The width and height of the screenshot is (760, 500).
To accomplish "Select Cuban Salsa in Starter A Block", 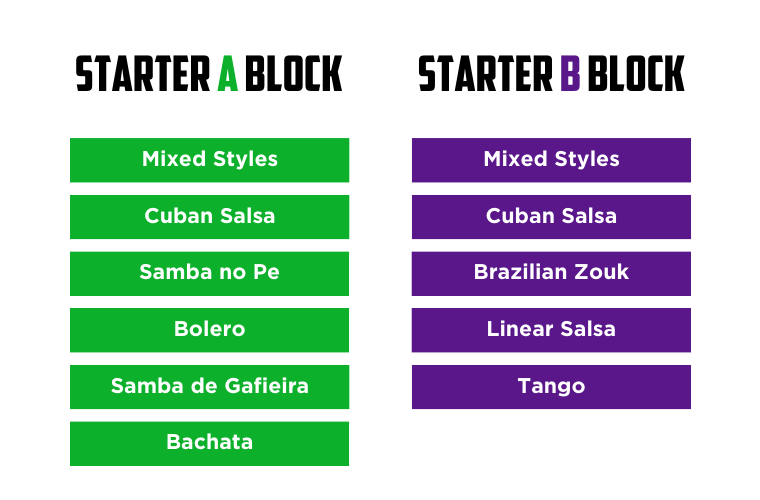I will pos(209,217).
